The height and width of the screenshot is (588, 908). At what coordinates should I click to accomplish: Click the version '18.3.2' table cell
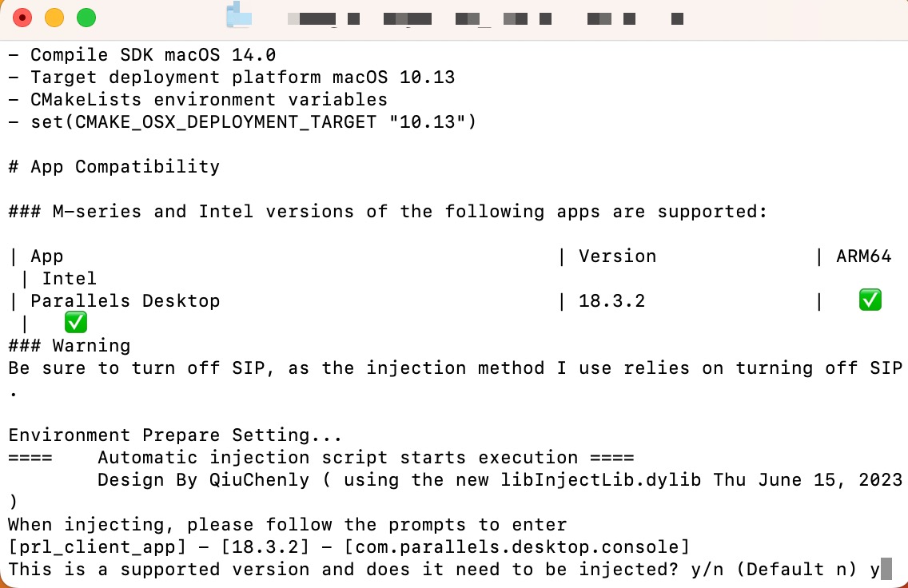[x=611, y=301]
